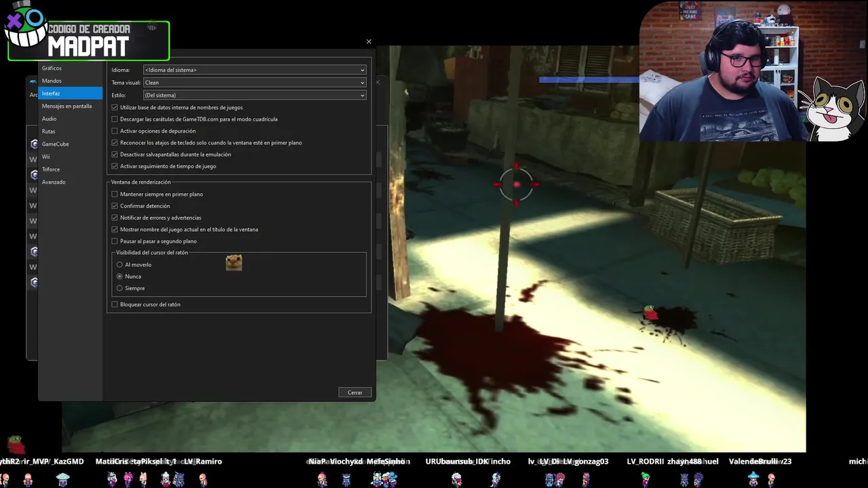Image resolution: width=868 pixels, height=488 pixels.
Task: Enable Activar opciones de depuración
Action: click(x=115, y=131)
